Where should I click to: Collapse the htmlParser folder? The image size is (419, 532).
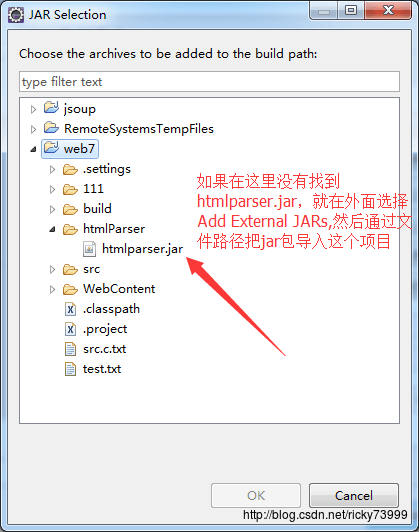click(x=52, y=229)
